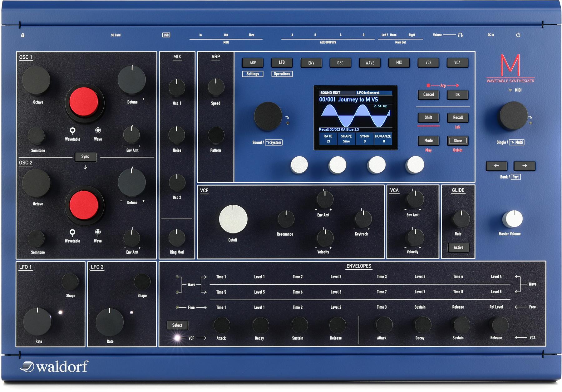Select the VCA page button
Viewport: 562px width, 392px height.
coord(457,62)
